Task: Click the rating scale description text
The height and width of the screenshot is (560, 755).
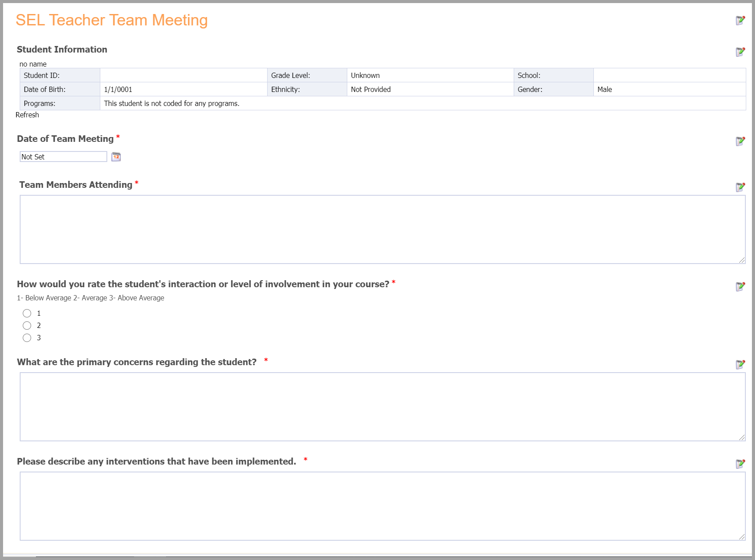Action: 91,298
